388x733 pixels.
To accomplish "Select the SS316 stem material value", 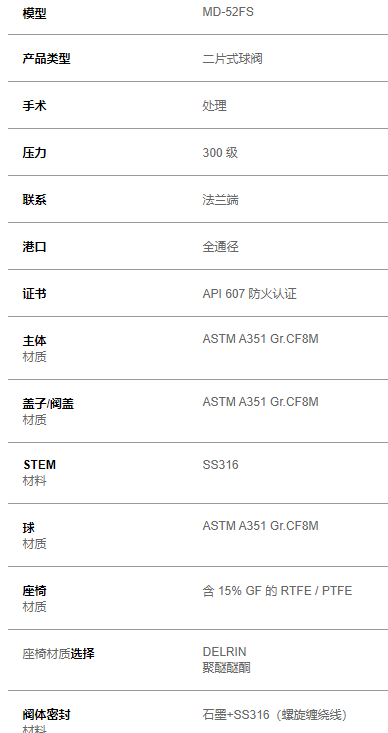I will pyautogui.click(x=220, y=465).
